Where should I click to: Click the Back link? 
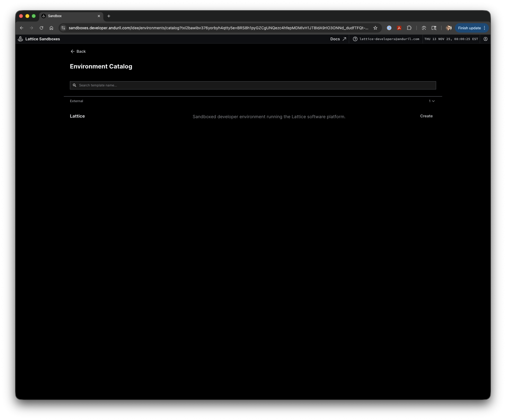pos(78,51)
